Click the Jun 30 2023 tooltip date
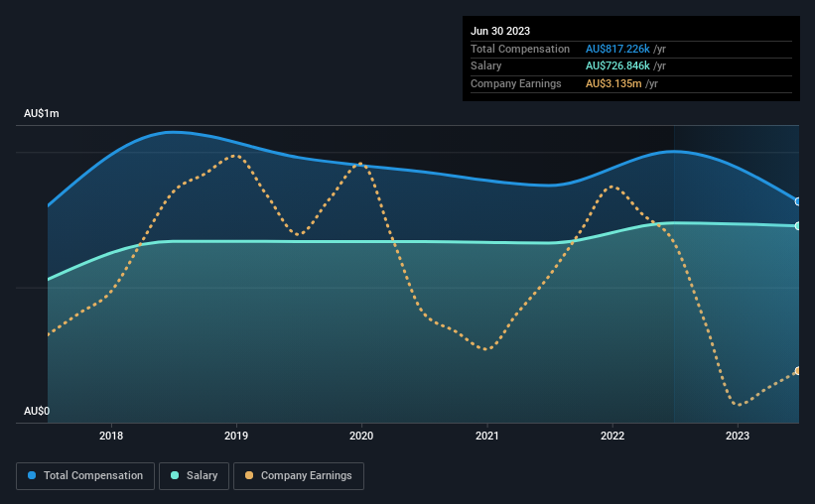Image resolution: width=815 pixels, height=504 pixels. 500,31
